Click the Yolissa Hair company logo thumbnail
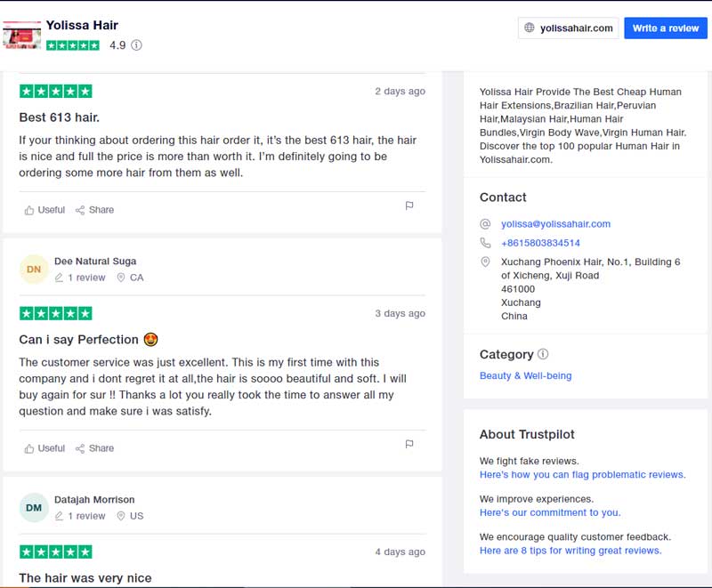The width and height of the screenshot is (712, 588). coord(21,35)
